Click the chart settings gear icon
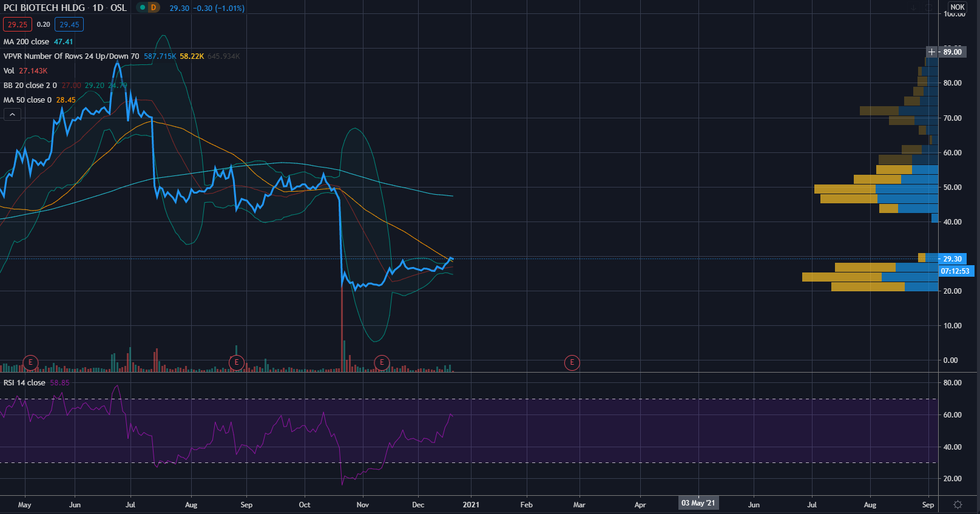This screenshot has height=514, width=980. (958, 505)
